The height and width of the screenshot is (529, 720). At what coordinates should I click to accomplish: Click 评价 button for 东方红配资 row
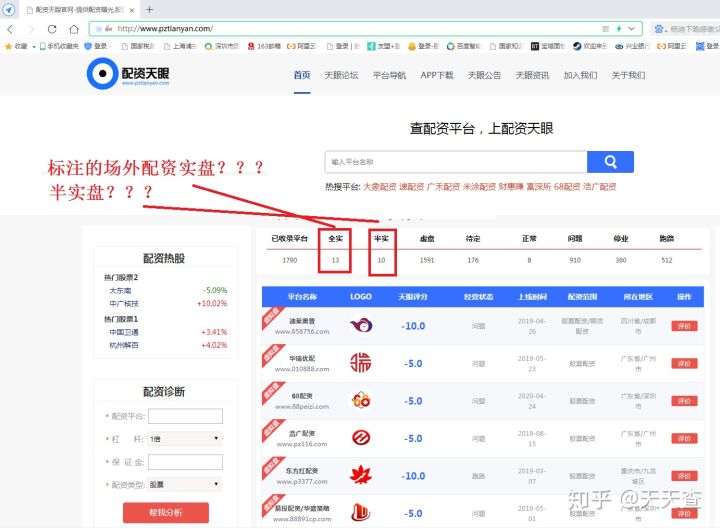684,476
